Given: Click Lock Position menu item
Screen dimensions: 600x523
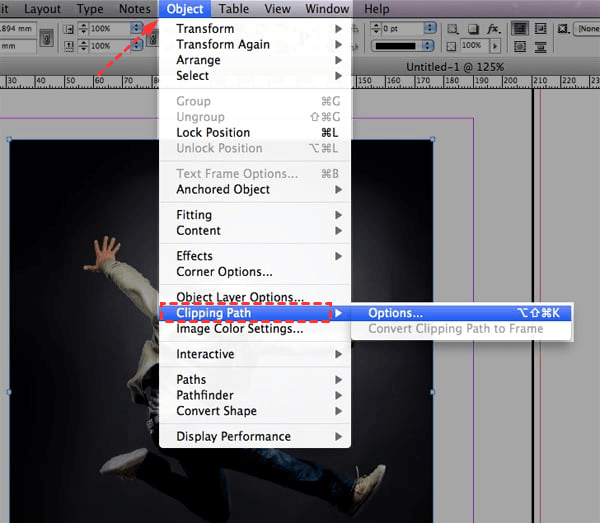Looking at the screenshot, I should click(x=213, y=132).
